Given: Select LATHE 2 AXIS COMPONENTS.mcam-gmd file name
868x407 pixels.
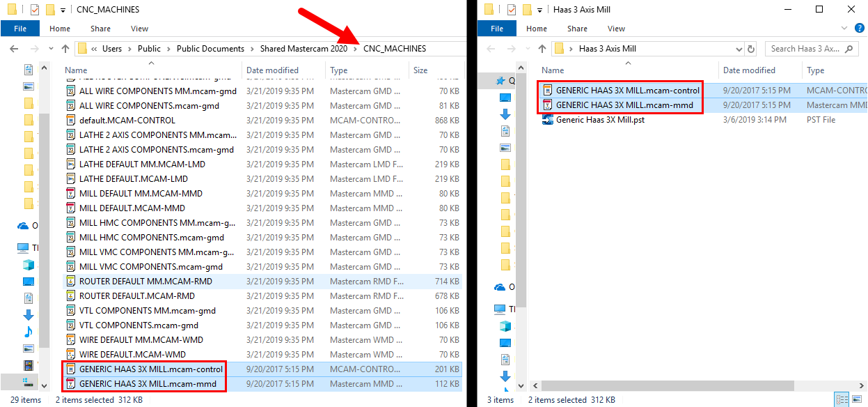Looking at the screenshot, I should pyautogui.click(x=157, y=150).
